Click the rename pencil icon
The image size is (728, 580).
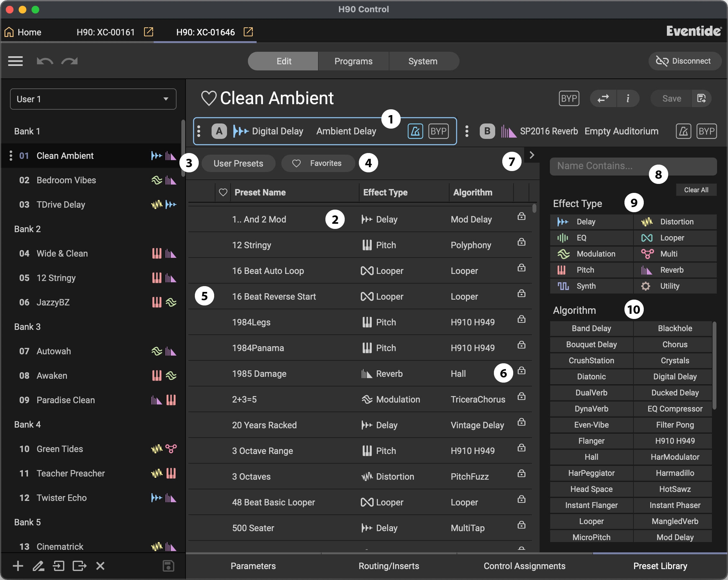tap(38, 566)
